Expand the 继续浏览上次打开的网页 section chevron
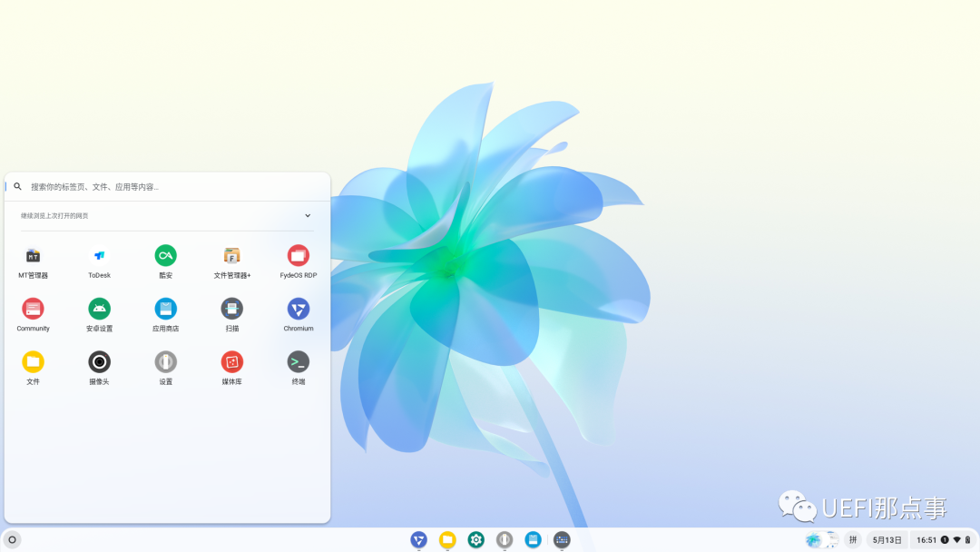 pos(308,216)
